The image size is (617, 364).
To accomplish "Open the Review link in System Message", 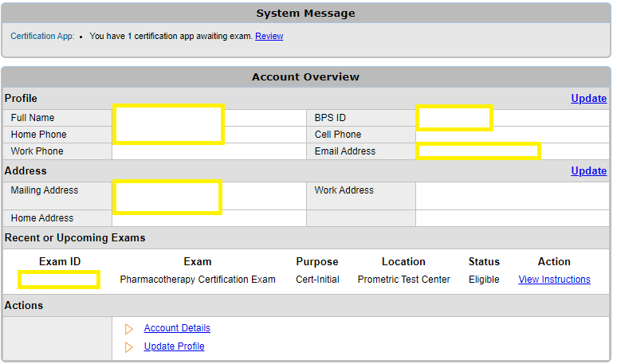I will [x=269, y=36].
